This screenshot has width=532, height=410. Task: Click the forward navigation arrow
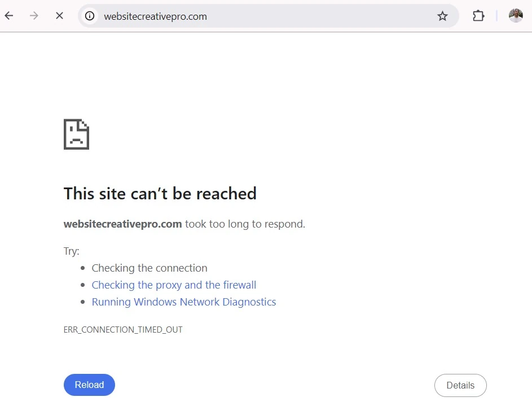[x=34, y=16]
